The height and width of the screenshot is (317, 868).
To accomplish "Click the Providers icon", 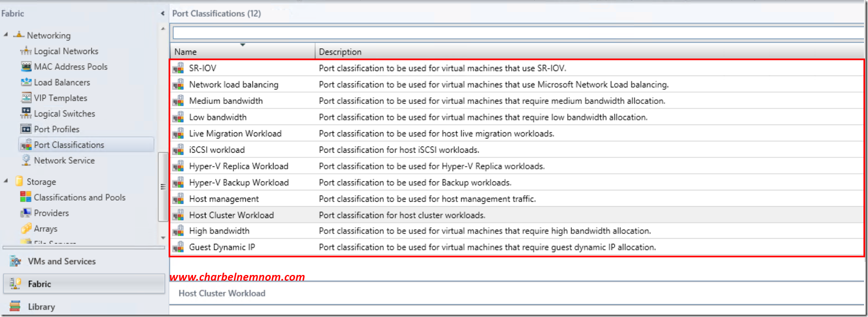I will point(26,213).
